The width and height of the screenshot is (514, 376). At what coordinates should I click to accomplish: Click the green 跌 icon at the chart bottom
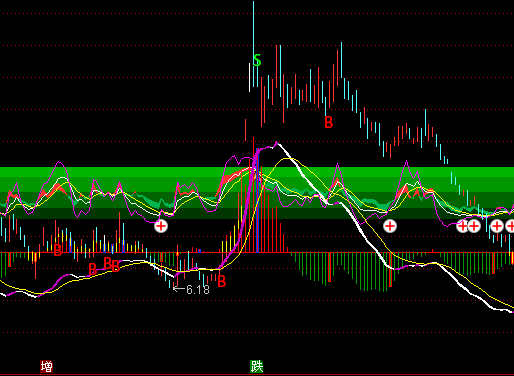[x=257, y=367]
